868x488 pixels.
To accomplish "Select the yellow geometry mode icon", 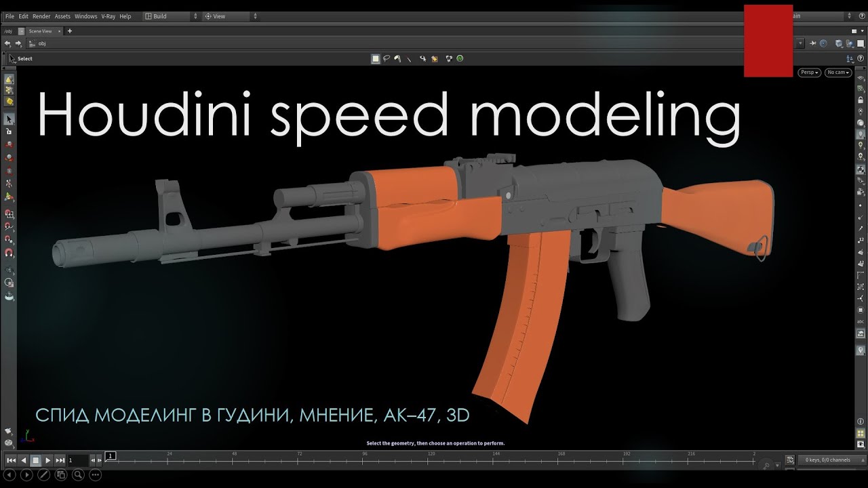I will pyautogui.click(x=9, y=101).
